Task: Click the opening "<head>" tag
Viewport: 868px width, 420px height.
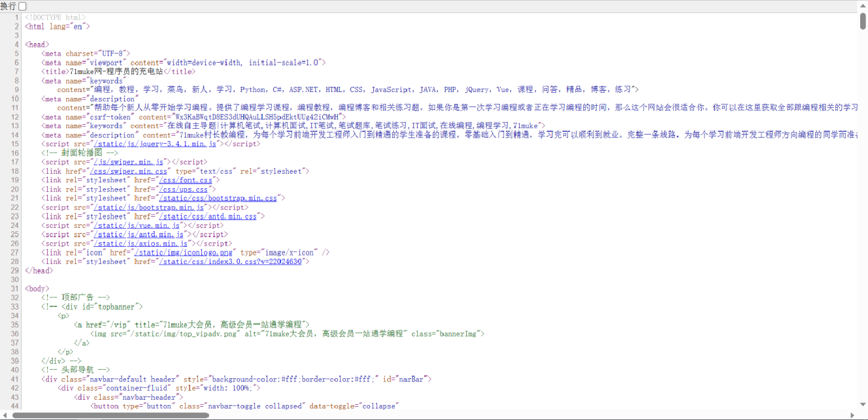Action: (37, 44)
